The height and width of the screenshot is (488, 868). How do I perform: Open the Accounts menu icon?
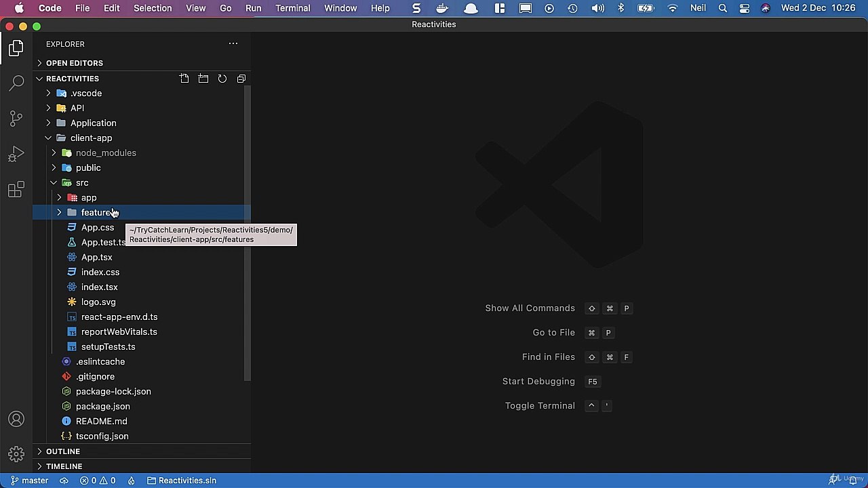(x=16, y=420)
